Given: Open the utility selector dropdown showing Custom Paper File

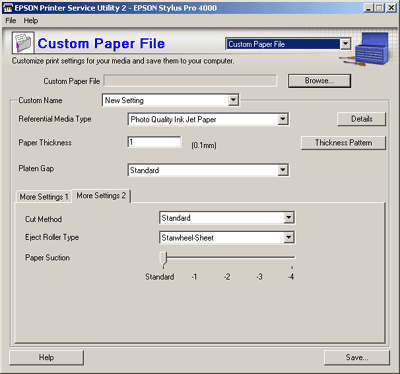Looking at the screenshot, I should [288, 44].
